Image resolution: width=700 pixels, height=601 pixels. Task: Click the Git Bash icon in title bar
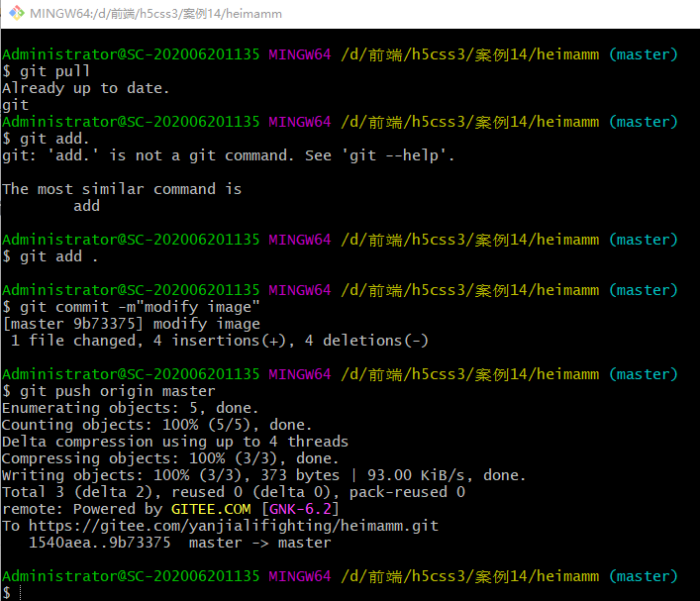(17, 13)
